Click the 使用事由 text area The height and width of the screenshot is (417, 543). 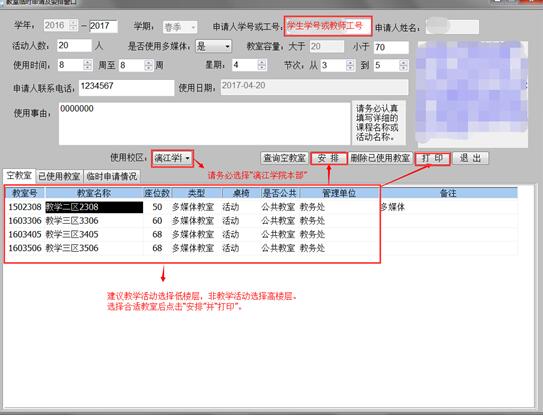tap(205, 123)
